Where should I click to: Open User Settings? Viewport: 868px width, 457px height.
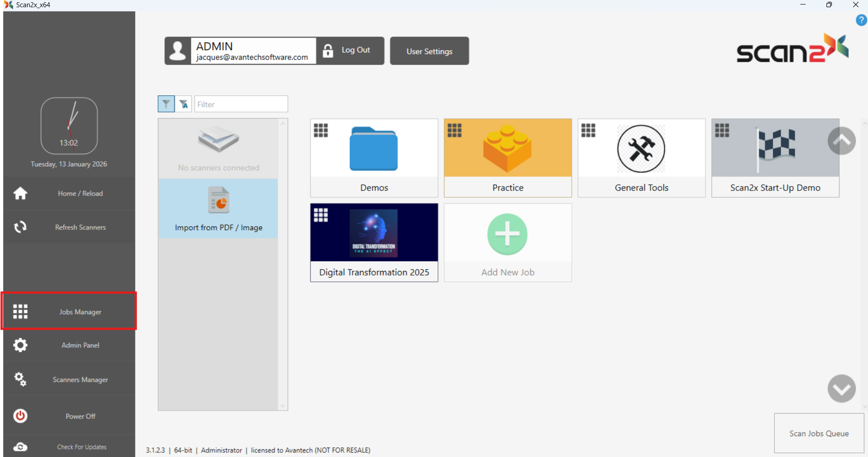coord(429,51)
